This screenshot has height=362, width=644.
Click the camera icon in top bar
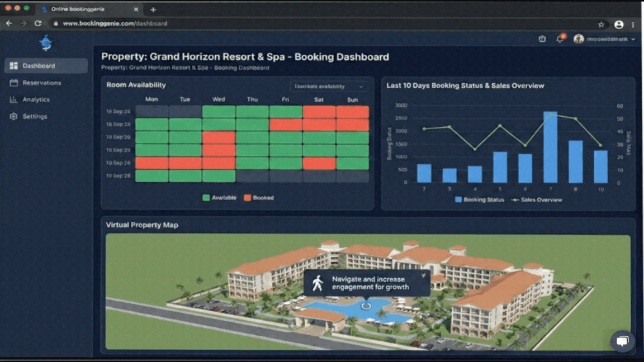coord(542,39)
